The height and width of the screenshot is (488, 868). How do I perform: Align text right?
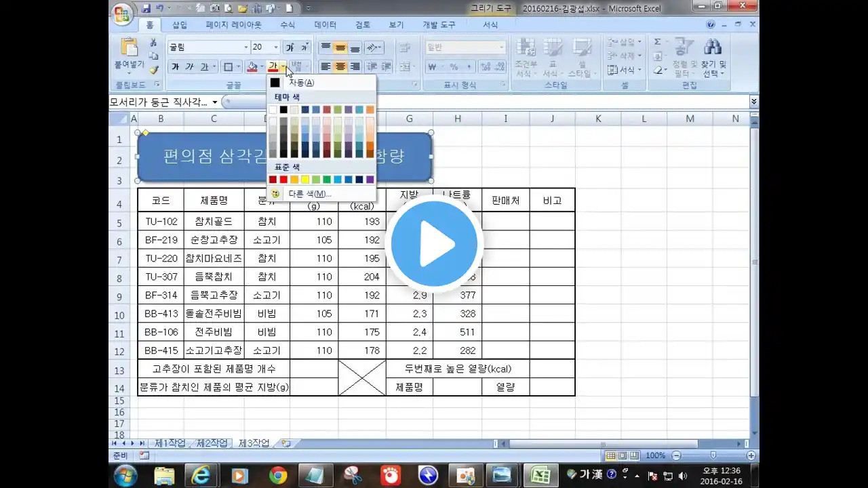[x=355, y=66]
